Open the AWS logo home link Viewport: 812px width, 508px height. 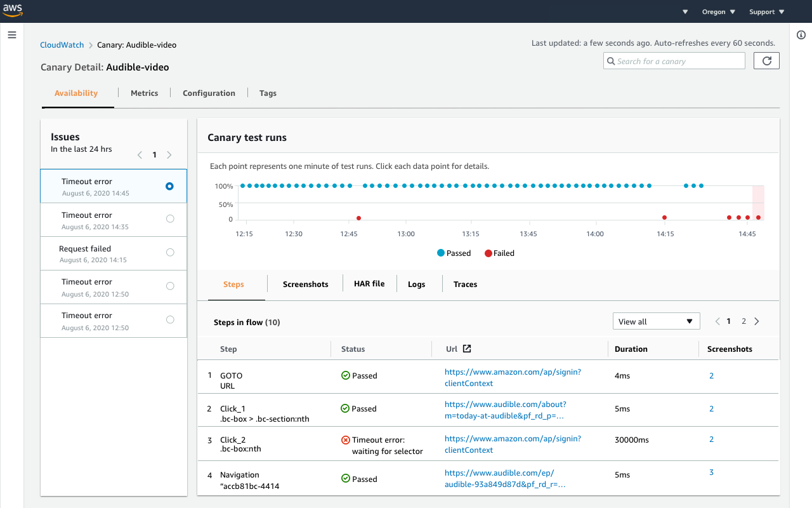[x=14, y=11]
